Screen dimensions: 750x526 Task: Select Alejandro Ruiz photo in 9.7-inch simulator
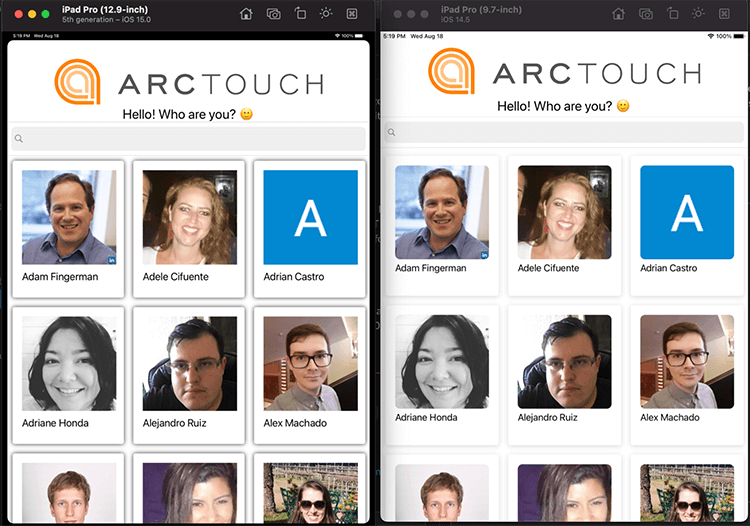tap(564, 362)
